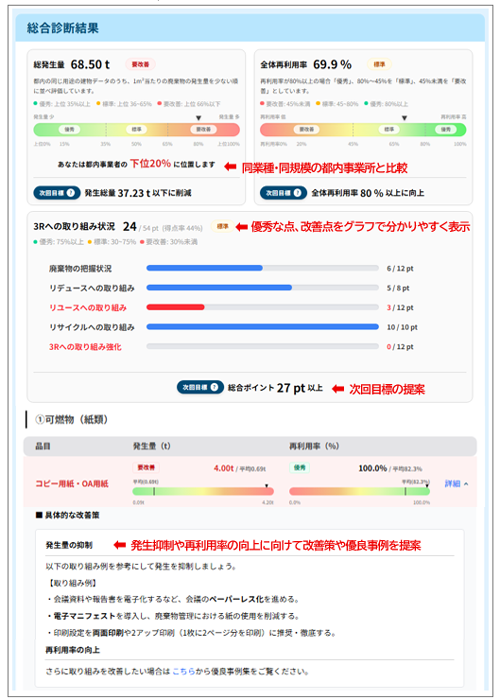500x700 pixels.
Task: Click the コピー用紙・OA用紙 row label
Action: pyautogui.click(x=72, y=484)
